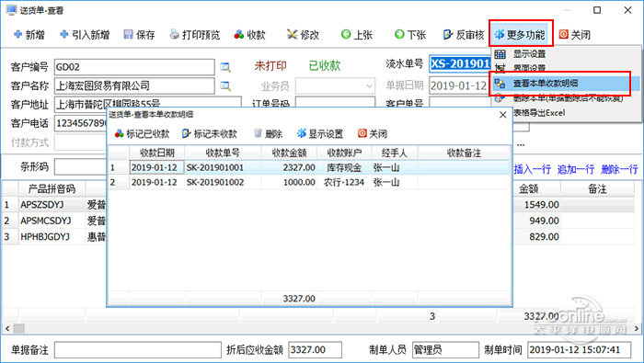Select receipt row SK-201901002

click(x=309, y=182)
